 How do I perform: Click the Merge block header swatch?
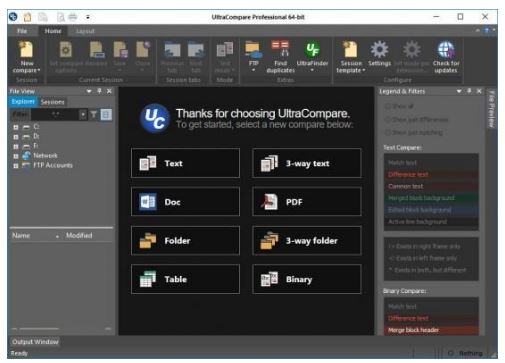click(x=431, y=330)
